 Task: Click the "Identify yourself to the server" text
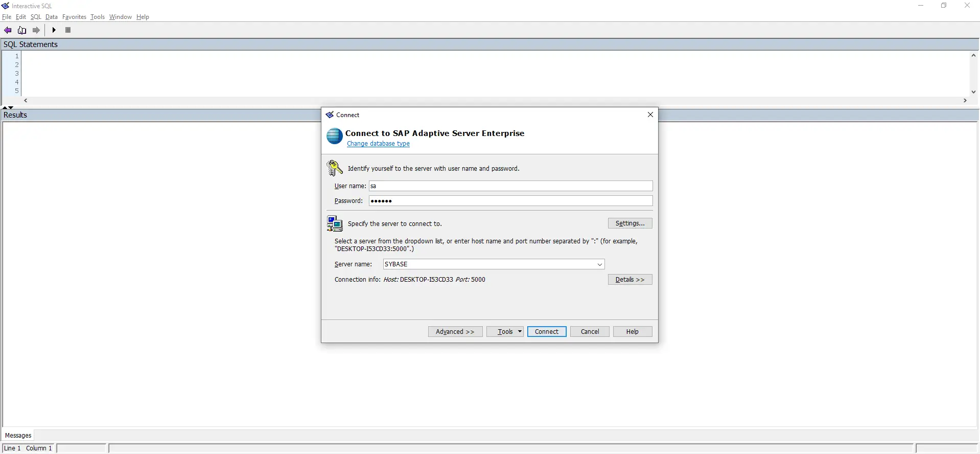(434, 169)
